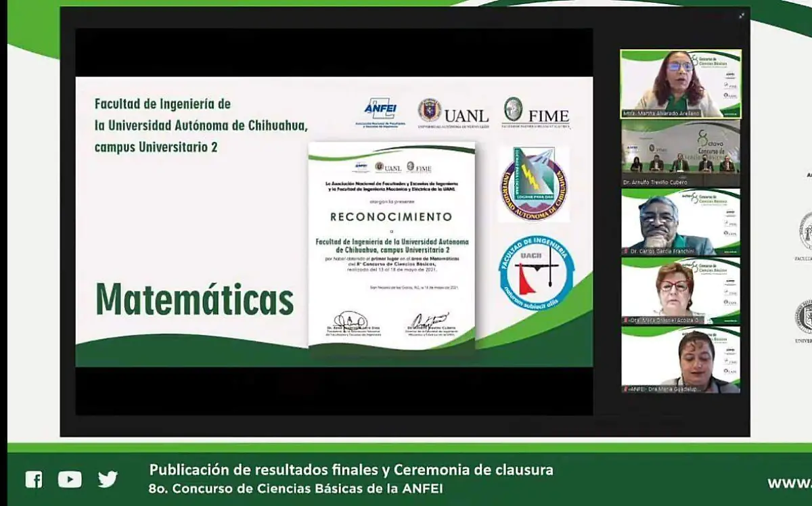812x506 pixels.
Task: Select Dr. Carlos García Franchini's video tile
Action: pyautogui.click(x=681, y=222)
